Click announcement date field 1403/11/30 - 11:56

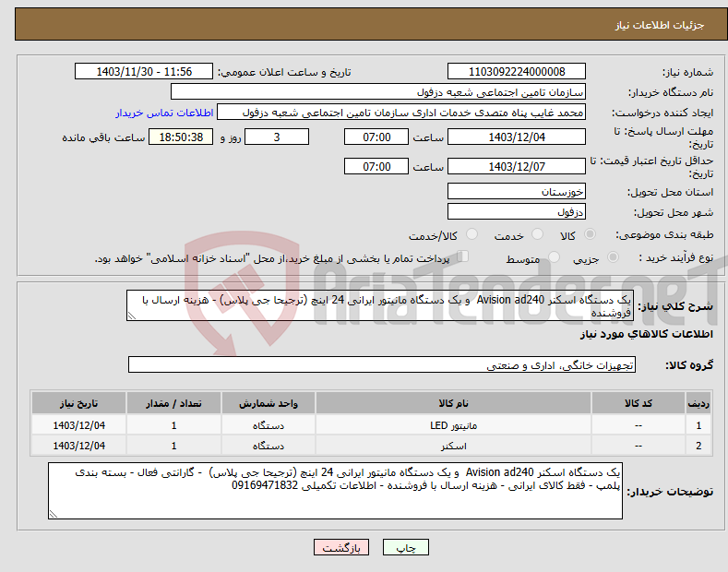(143, 72)
